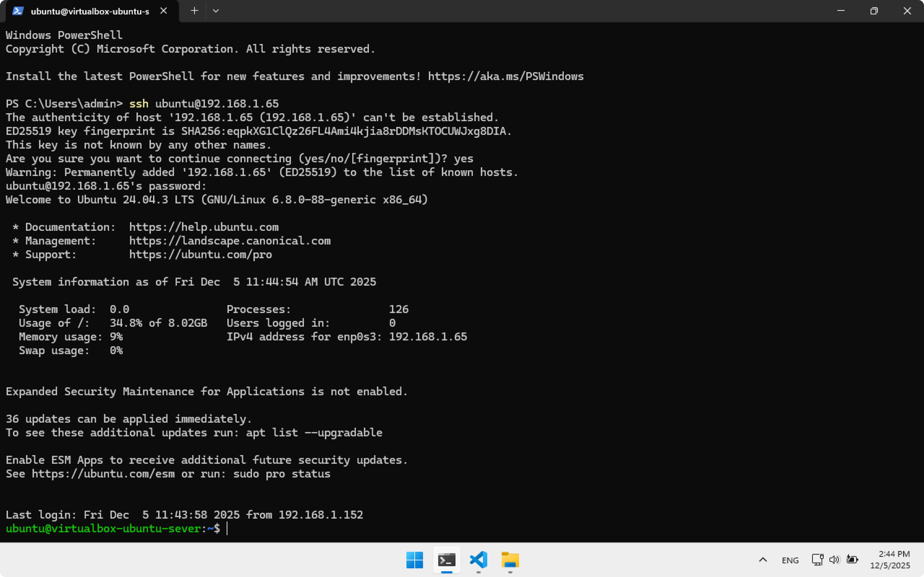Select the ubuntu@virtualbox-ubuntu-s terminal tab
924x577 pixels.
tap(90, 11)
